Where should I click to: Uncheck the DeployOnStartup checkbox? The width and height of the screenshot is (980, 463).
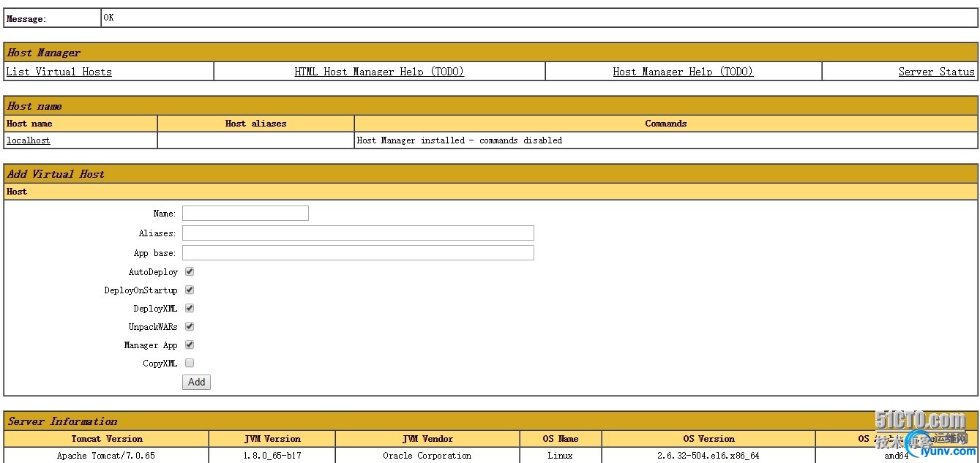[190, 290]
